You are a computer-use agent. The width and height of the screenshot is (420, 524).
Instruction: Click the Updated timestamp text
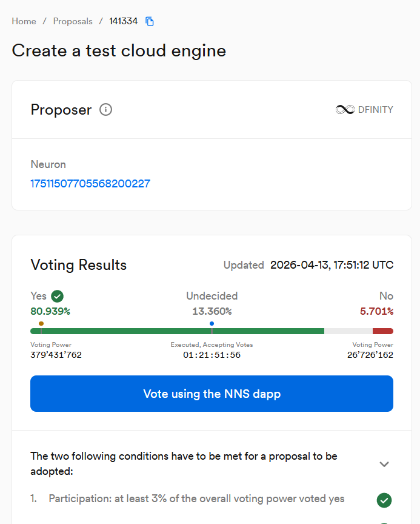click(x=332, y=265)
